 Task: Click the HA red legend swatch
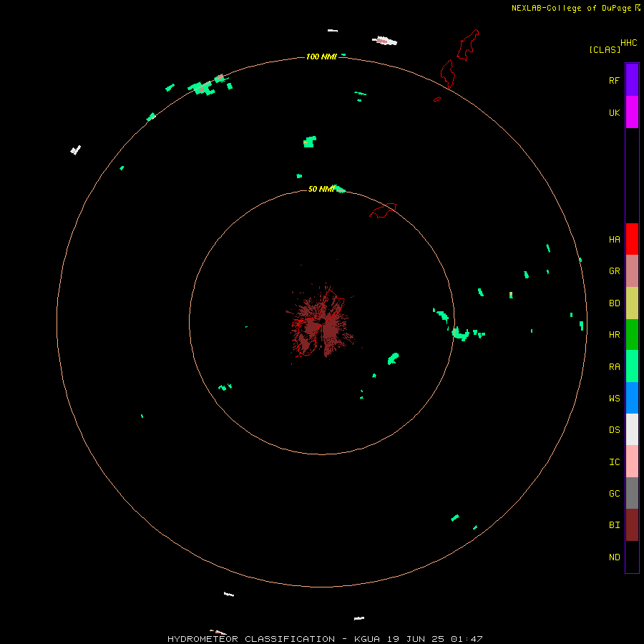click(632, 239)
